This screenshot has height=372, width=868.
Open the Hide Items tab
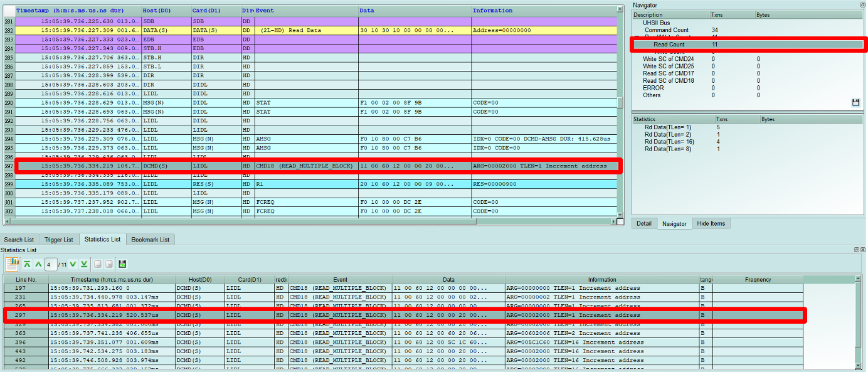click(x=711, y=223)
